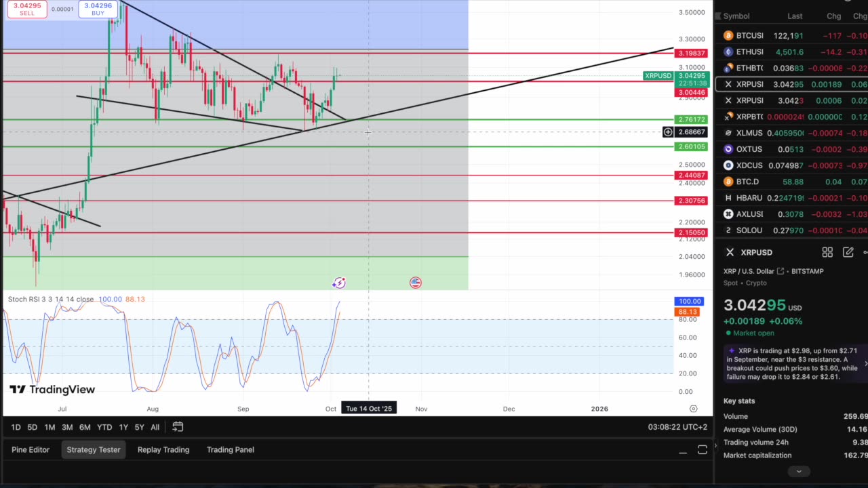Open the Replay Trading tab
The height and width of the screenshot is (488, 868).
point(163,449)
